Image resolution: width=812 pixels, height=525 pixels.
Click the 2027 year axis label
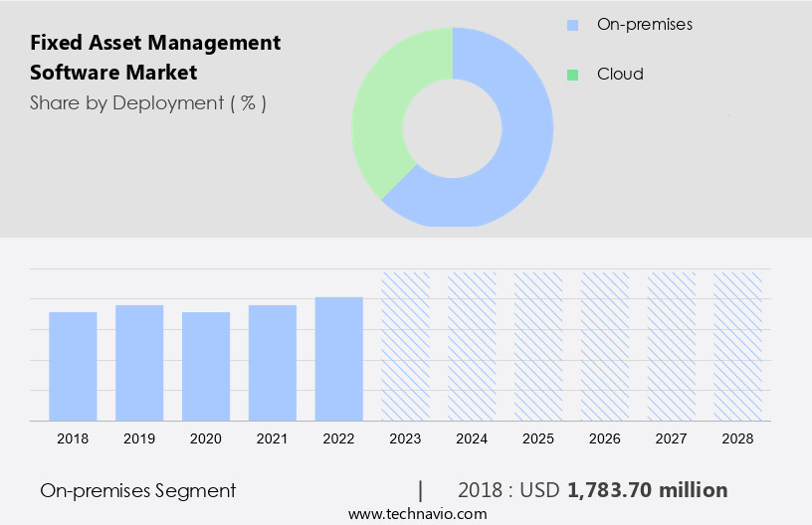point(672,437)
